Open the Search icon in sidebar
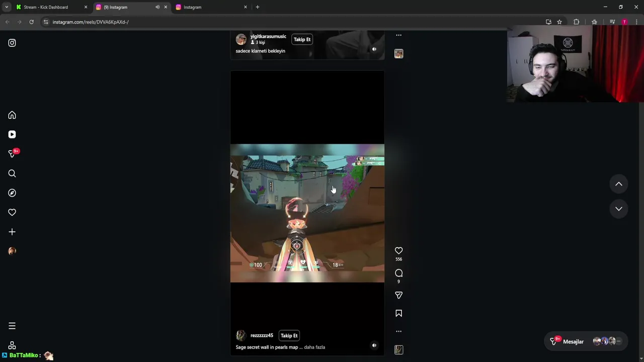This screenshot has width=644, height=362. tap(12, 173)
